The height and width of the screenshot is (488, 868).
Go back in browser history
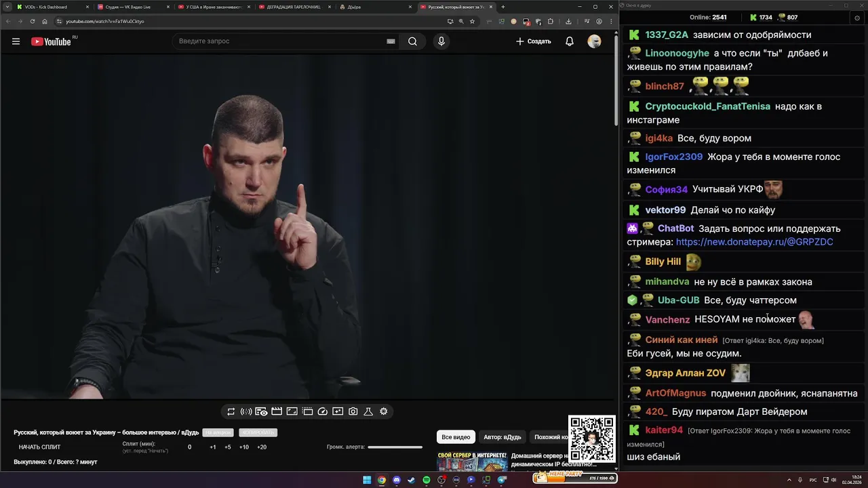click(x=8, y=21)
